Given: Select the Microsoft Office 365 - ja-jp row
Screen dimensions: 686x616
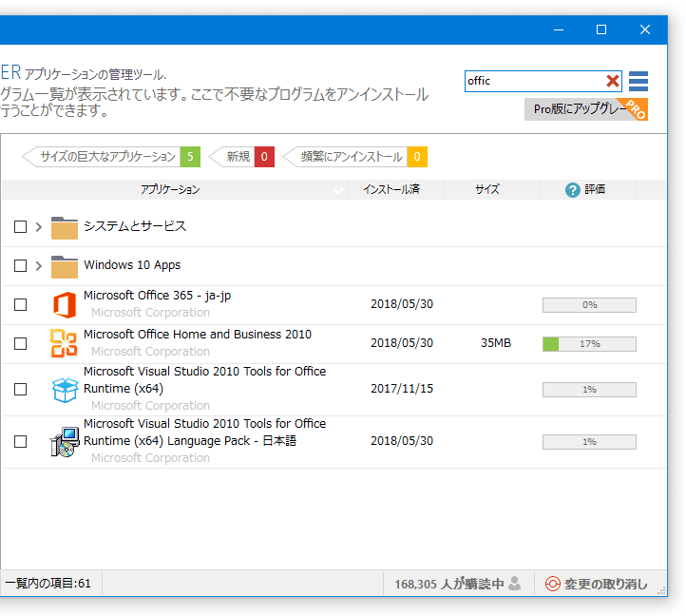Looking at the screenshot, I should click(334, 305).
